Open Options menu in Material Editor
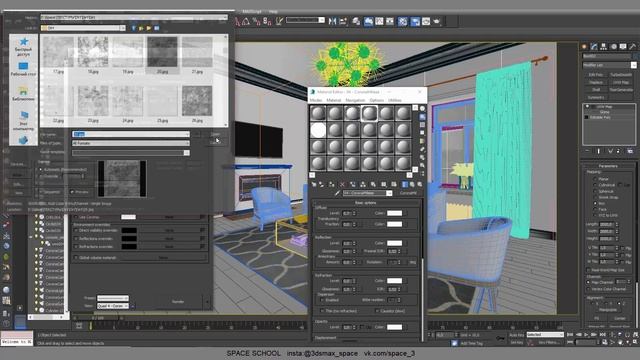640x360 pixels. (376, 100)
